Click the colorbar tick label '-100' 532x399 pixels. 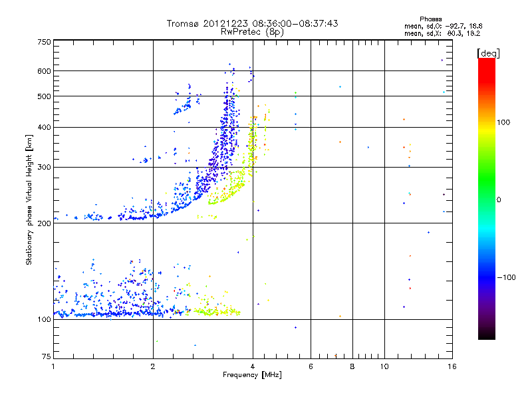click(507, 277)
